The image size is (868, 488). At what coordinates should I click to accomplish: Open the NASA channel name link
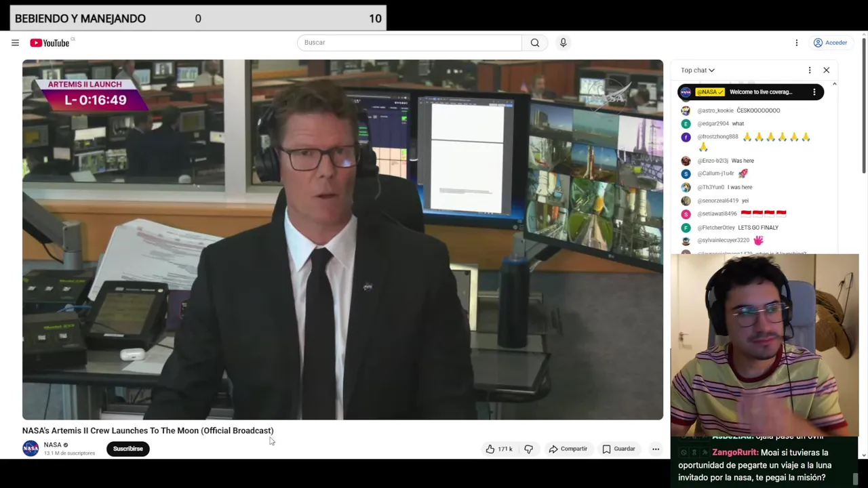point(52,445)
